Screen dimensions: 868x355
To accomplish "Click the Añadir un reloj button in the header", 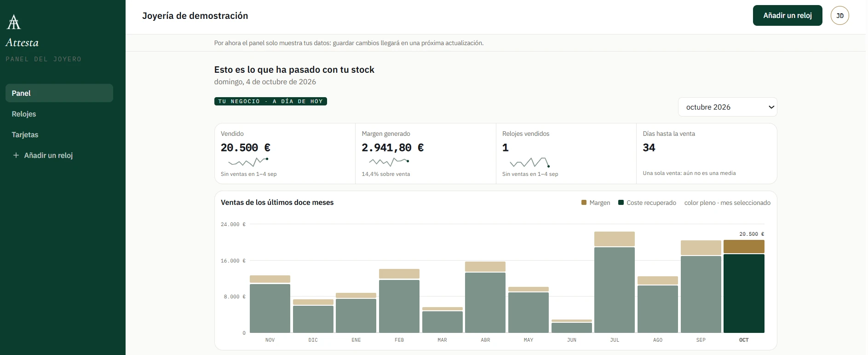I will 788,16.
